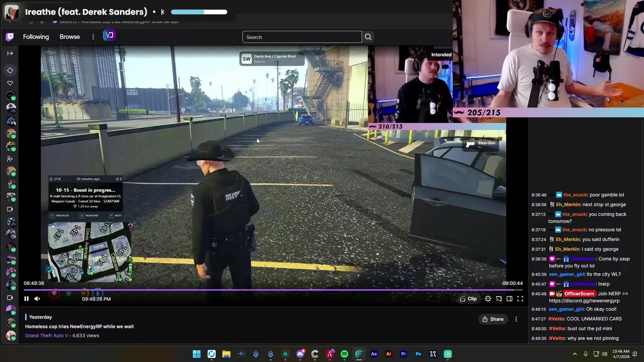Select the music progress bar in the top overlay

(x=199, y=12)
